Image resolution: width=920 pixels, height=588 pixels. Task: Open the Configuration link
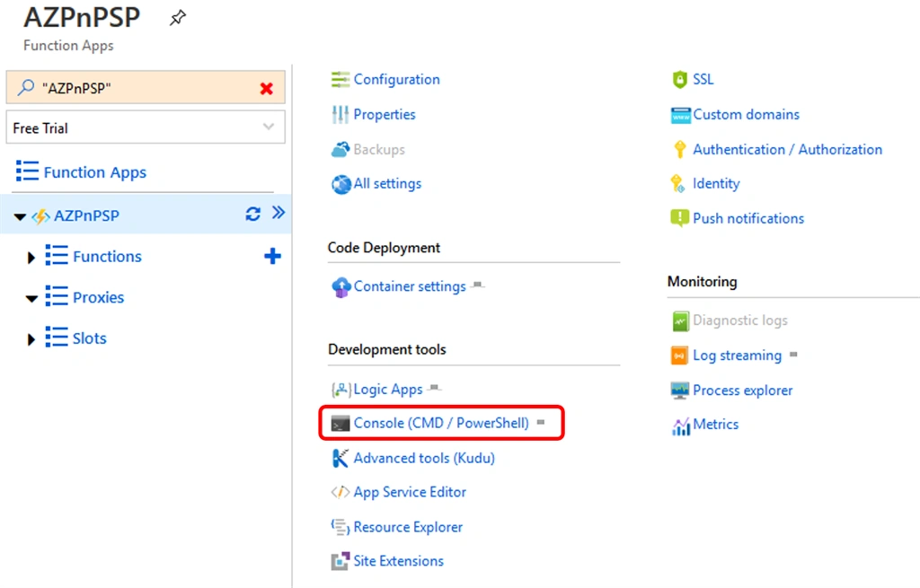(x=396, y=80)
